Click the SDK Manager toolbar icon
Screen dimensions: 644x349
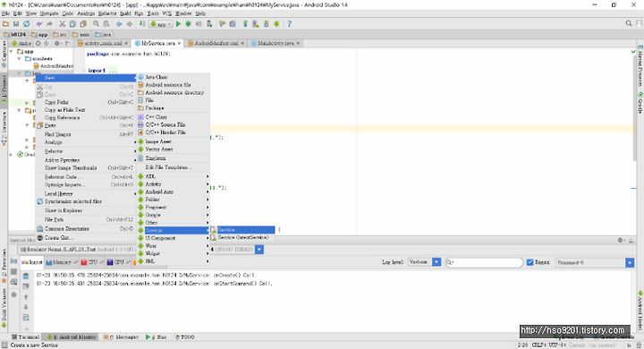[267, 24]
